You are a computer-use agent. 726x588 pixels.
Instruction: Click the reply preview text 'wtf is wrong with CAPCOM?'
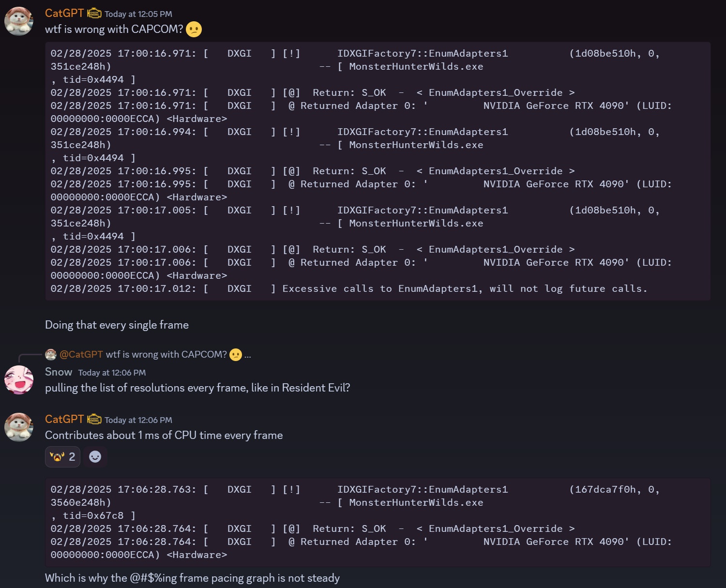click(166, 354)
